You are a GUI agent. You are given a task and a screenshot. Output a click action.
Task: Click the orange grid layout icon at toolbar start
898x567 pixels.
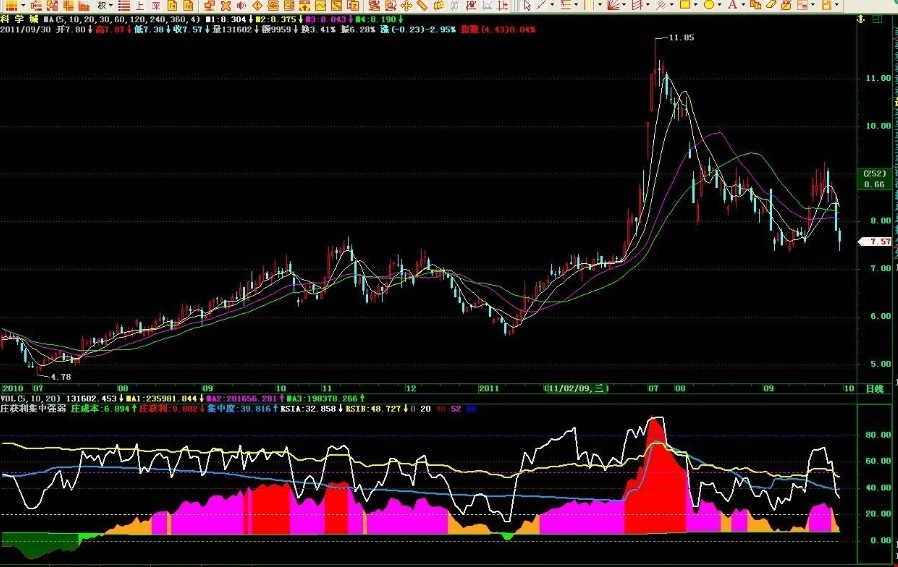click(11, 5)
